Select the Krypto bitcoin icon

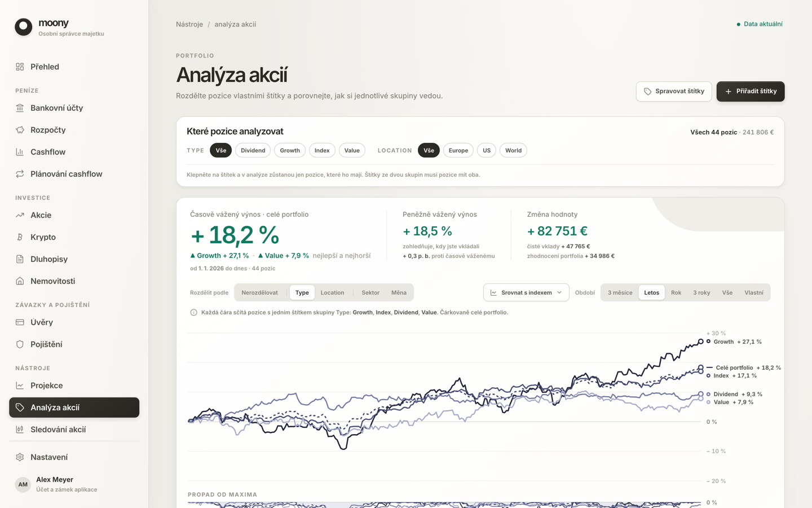(20, 237)
